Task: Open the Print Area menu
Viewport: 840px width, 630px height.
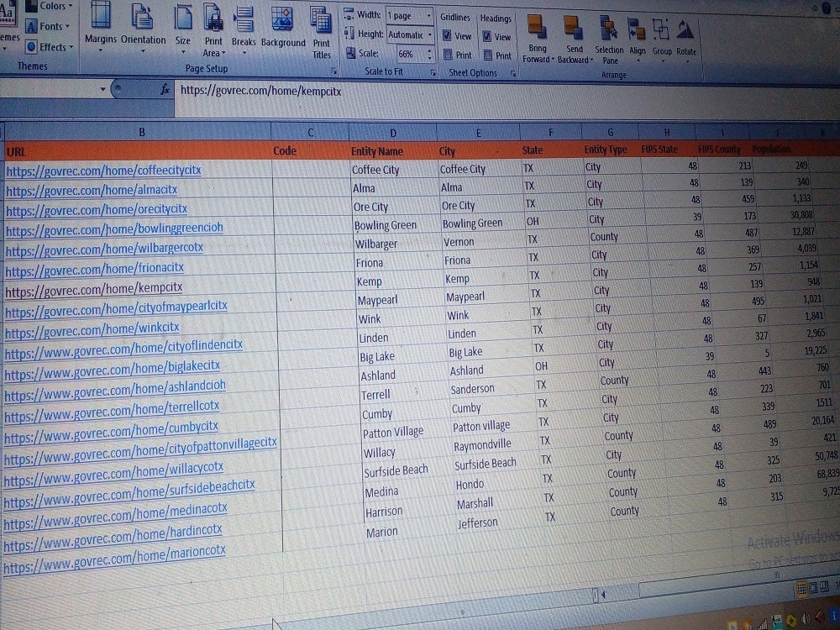Action: (213, 31)
